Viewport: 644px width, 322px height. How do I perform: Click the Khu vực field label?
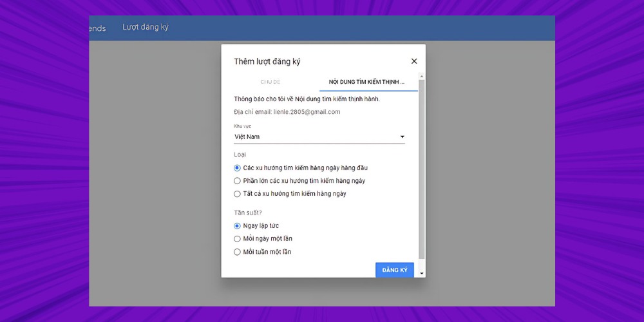pos(242,126)
